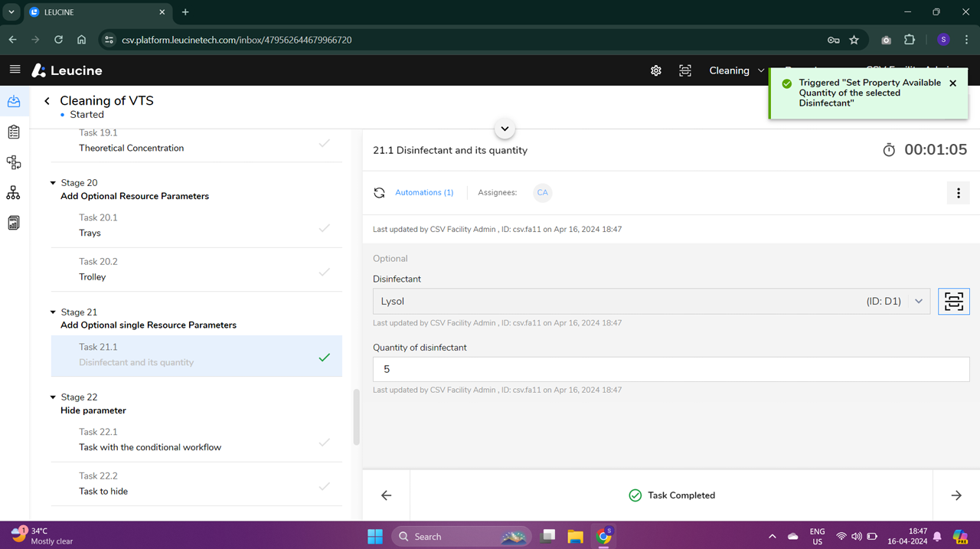Open the hierarchy tree icon in sidebar
980x549 pixels.
click(14, 193)
